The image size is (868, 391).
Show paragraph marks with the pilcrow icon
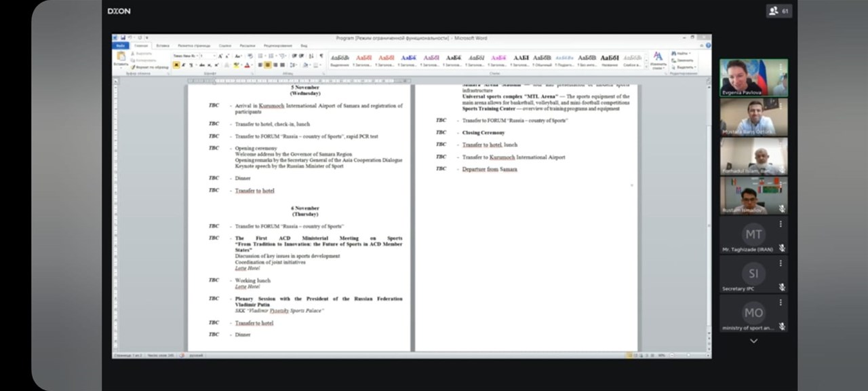321,56
